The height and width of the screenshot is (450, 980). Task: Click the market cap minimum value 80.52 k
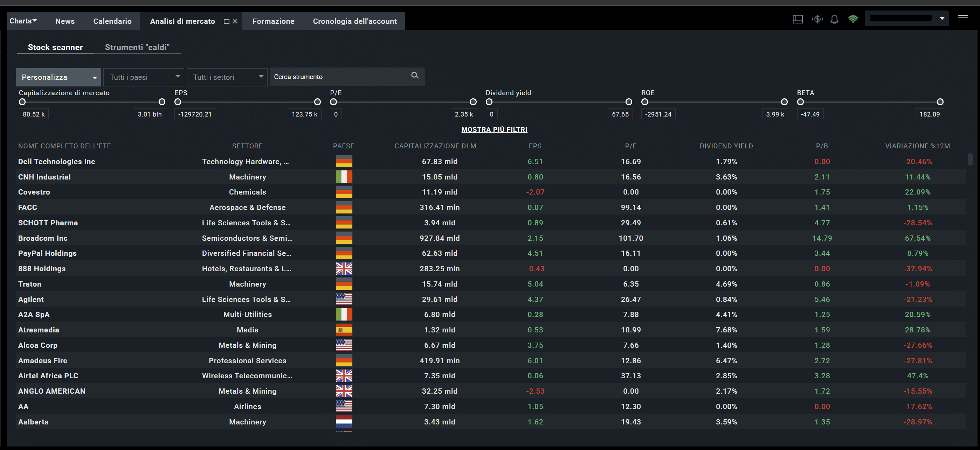[34, 114]
